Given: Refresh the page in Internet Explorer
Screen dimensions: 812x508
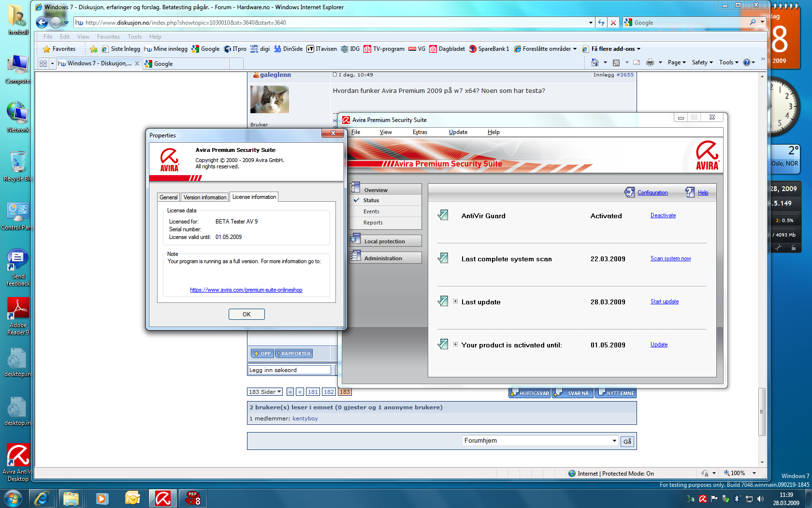Looking at the screenshot, I should click(601, 22).
